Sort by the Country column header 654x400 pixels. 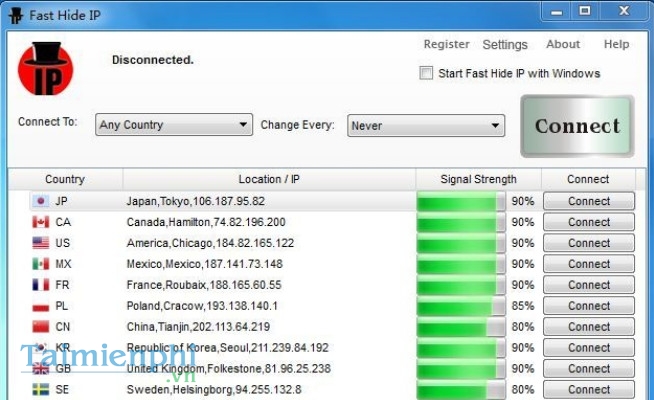pyautogui.click(x=65, y=179)
